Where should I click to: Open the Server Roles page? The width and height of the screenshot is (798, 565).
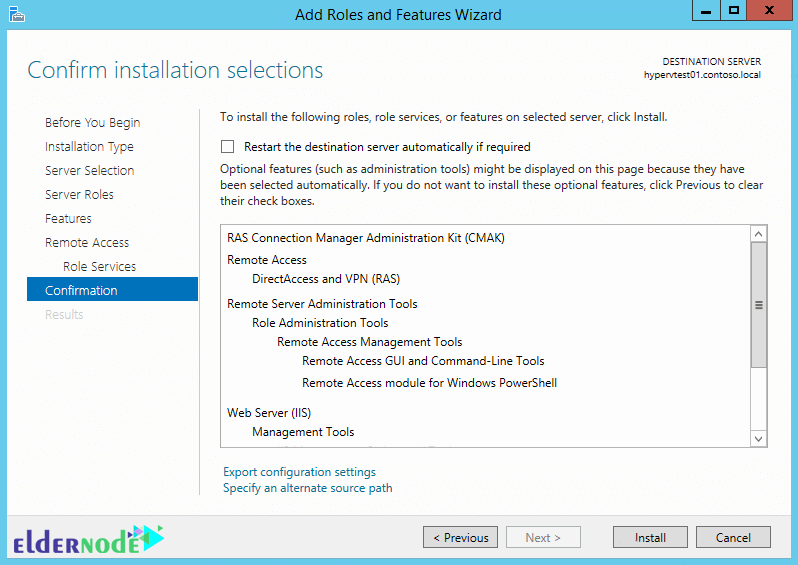click(x=79, y=194)
